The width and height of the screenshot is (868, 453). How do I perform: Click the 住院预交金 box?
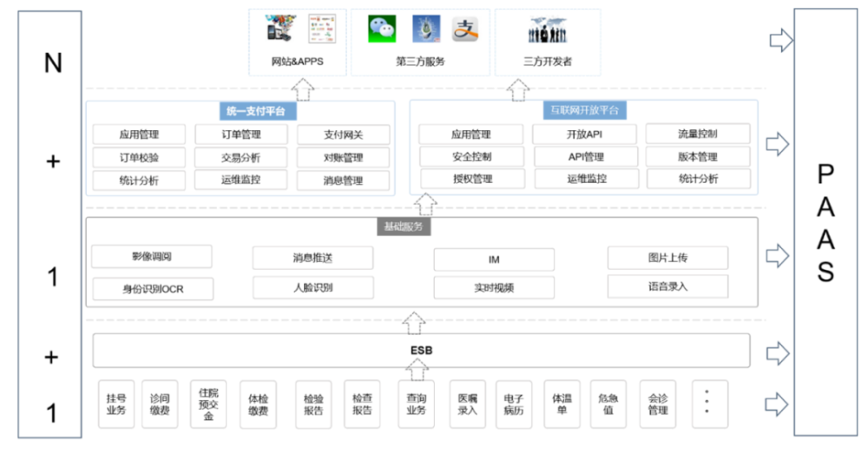pyautogui.click(x=208, y=404)
